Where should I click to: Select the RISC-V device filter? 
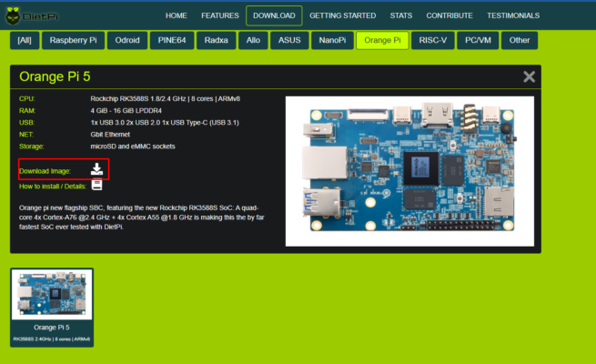click(432, 40)
